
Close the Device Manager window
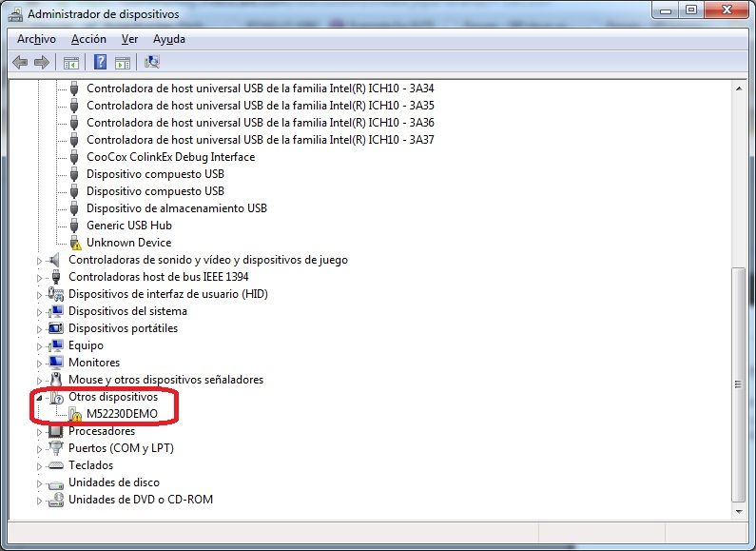tap(727, 10)
